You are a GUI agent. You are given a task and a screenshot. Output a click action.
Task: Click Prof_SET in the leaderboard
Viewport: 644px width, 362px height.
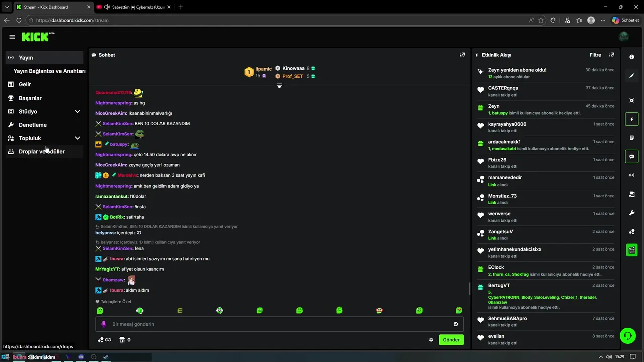(293, 76)
